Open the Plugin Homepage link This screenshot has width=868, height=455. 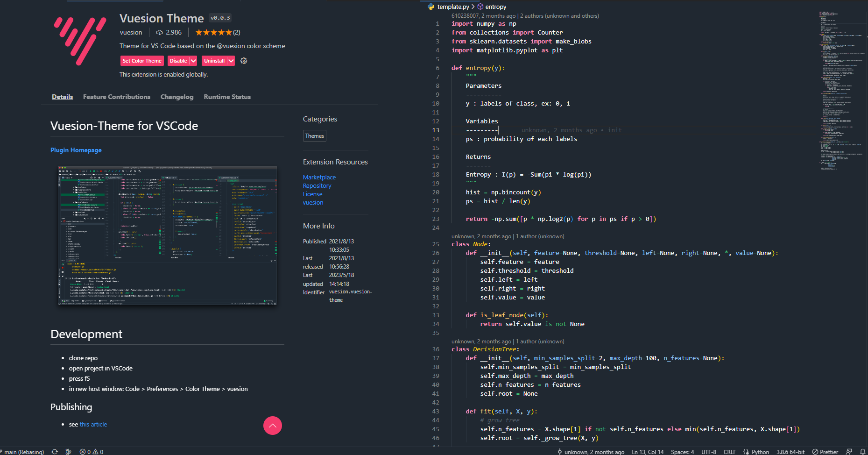click(76, 150)
